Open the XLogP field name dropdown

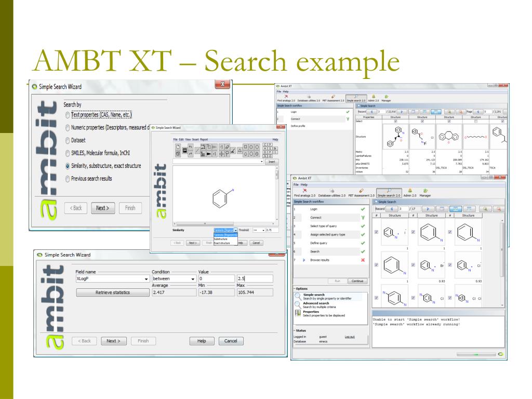click(146, 279)
